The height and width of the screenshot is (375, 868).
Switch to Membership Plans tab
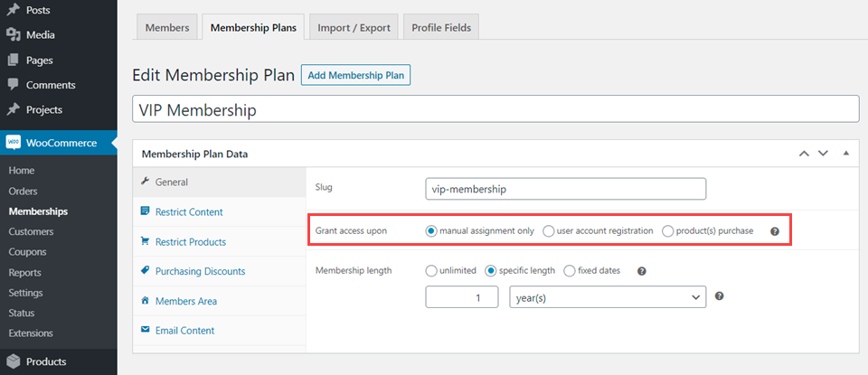click(253, 28)
